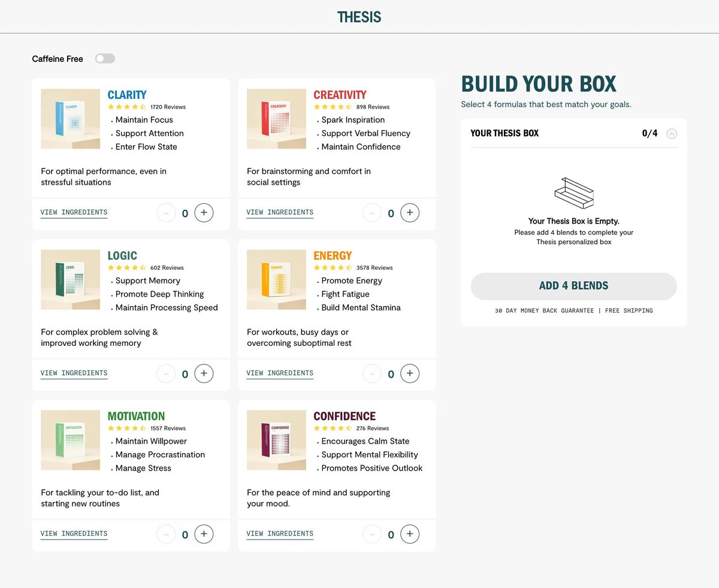Click the Fight Fatigue bullet
The width and height of the screenshot is (719, 588).
click(346, 294)
